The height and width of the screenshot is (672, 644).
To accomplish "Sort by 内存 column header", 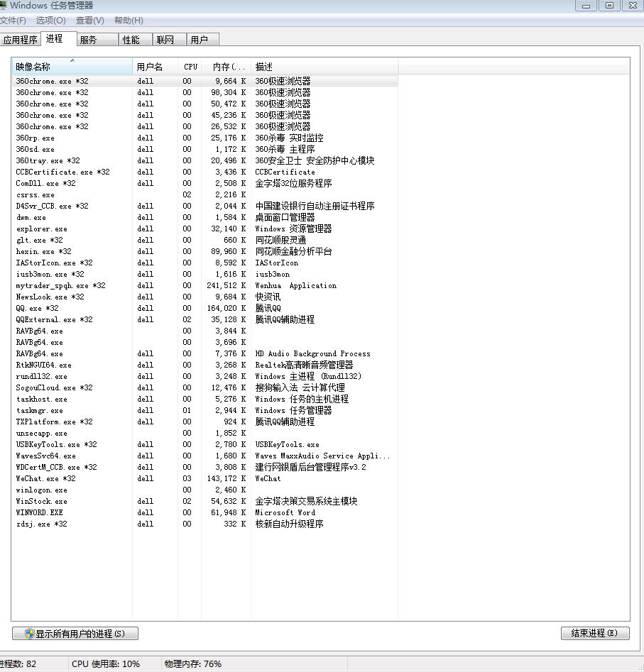I will [226, 67].
